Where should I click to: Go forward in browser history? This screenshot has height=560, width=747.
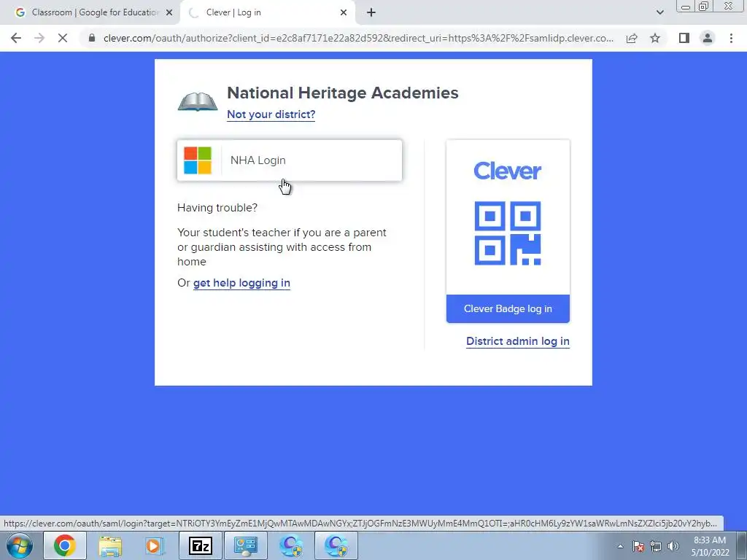point(39,38)
